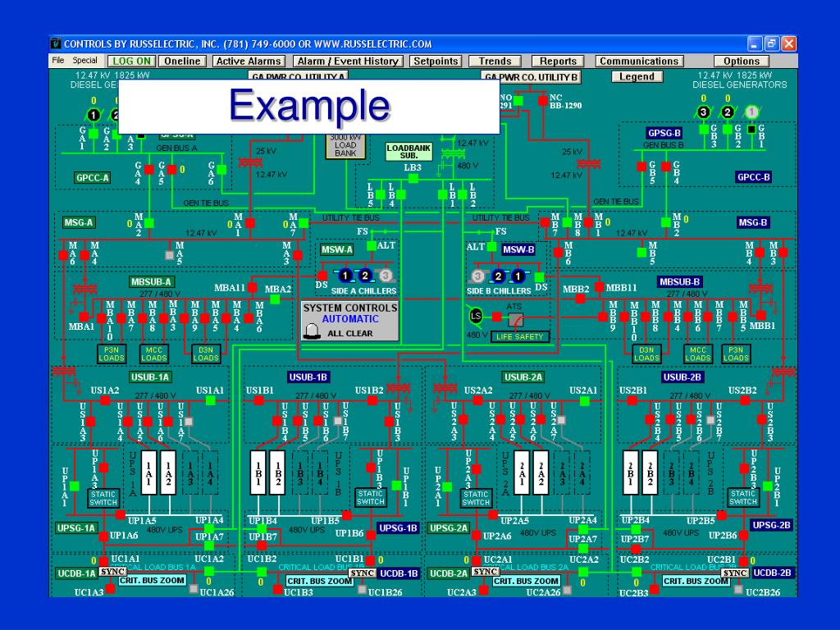840x630 pixels.
Task: Open the USUB-2A substation label
Action: (523, 377)
